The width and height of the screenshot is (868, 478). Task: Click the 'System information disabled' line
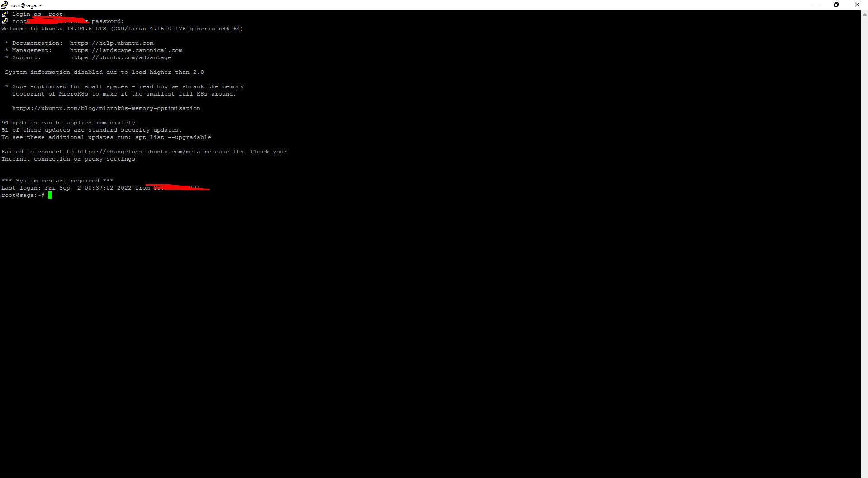tap(104, 72)
